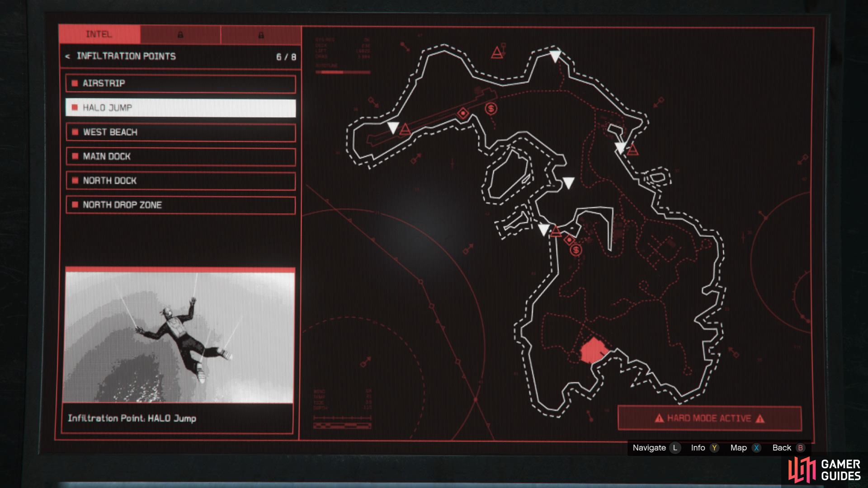Click the Info Y prompt
868x488 pixels.
pyautogui.click(x=705, y=448)
